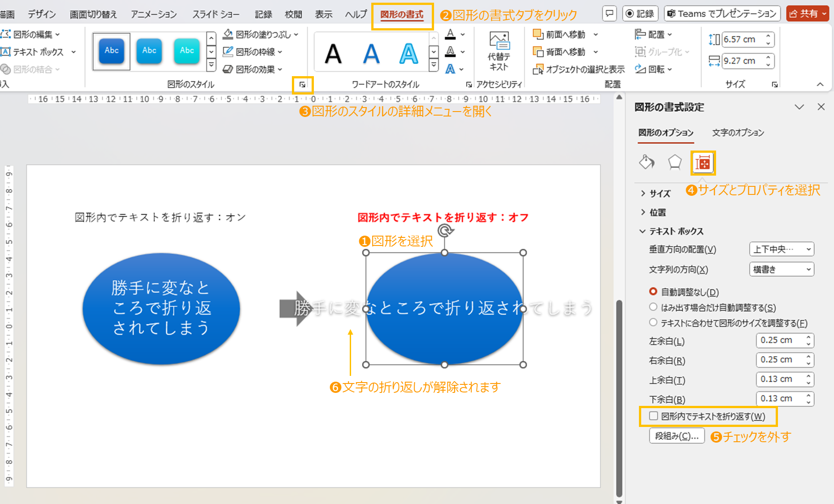Click the text effects A icon
Image resolution: width=834 pixels, height=504 pixels.
[x=451, y=69]
